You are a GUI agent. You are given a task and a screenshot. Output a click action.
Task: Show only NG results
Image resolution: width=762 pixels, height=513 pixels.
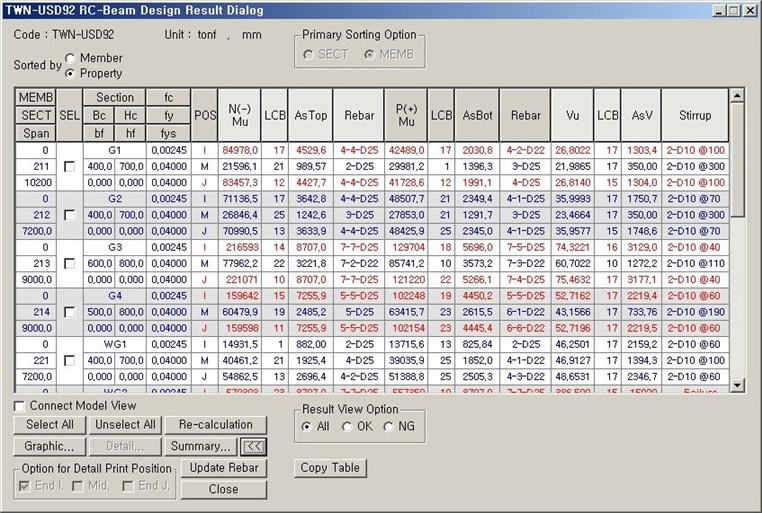pos(389,427)
